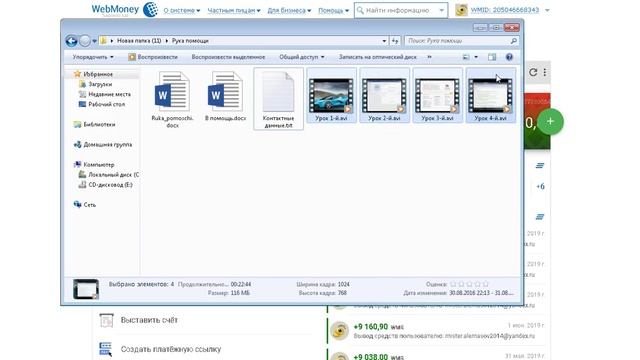Screen dimensions: 640x360
Task: Open the 'Упорядочить' menu
Action: pyautogui.click(x=93, y=57)
